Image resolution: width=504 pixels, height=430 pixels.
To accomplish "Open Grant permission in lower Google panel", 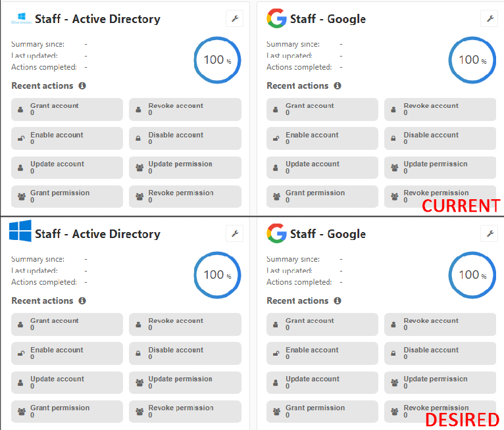I will [x=322, y=411].
